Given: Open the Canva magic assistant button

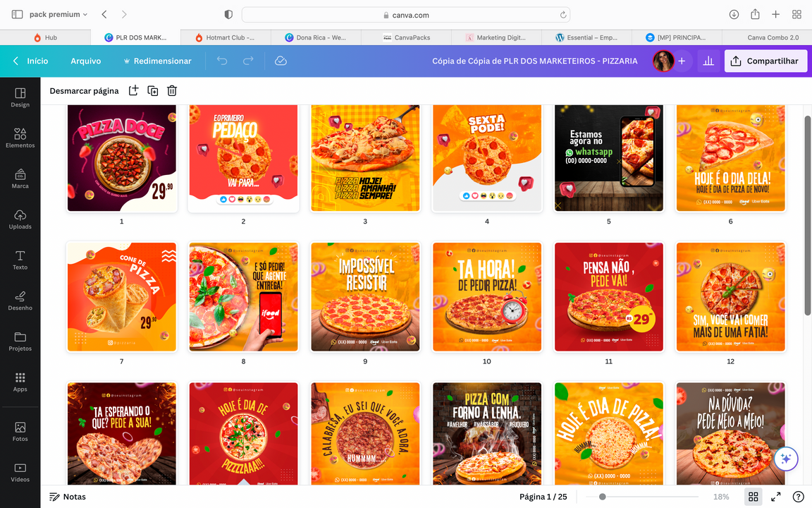Looking at the screenshot, I should pyautogui.click(x=785, y=459).
